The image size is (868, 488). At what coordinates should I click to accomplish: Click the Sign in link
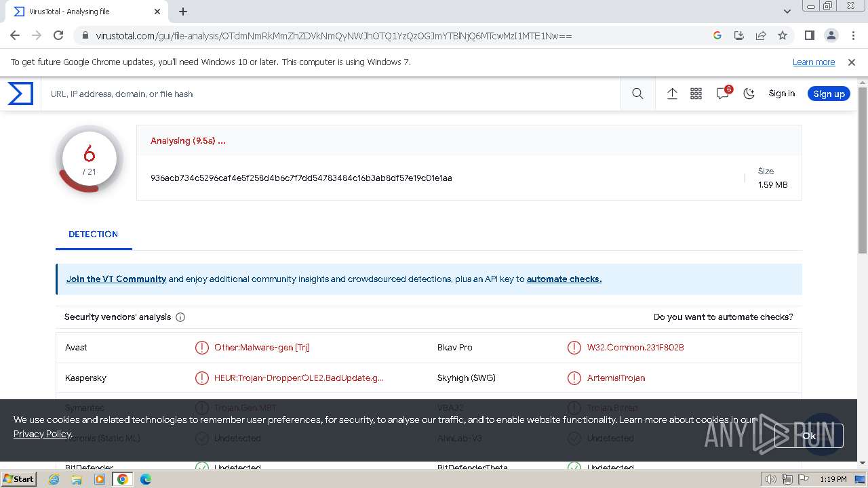click(781, 94)
